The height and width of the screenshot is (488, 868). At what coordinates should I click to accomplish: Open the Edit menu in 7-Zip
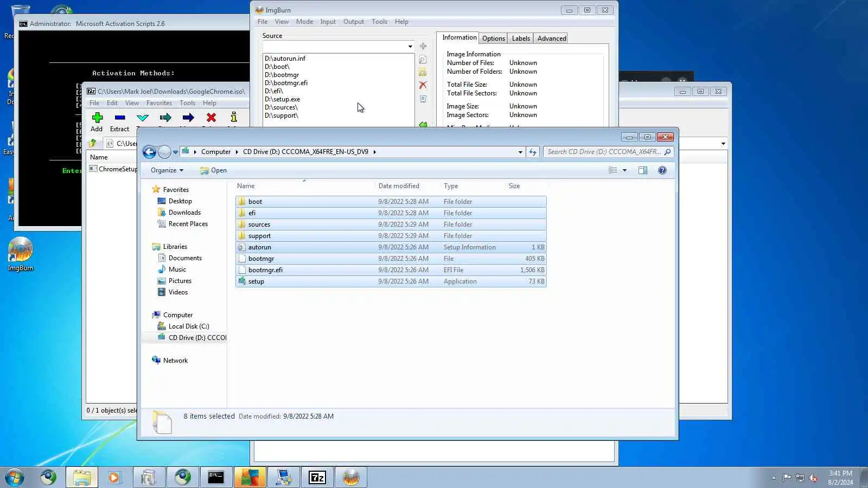pos(112,103)
